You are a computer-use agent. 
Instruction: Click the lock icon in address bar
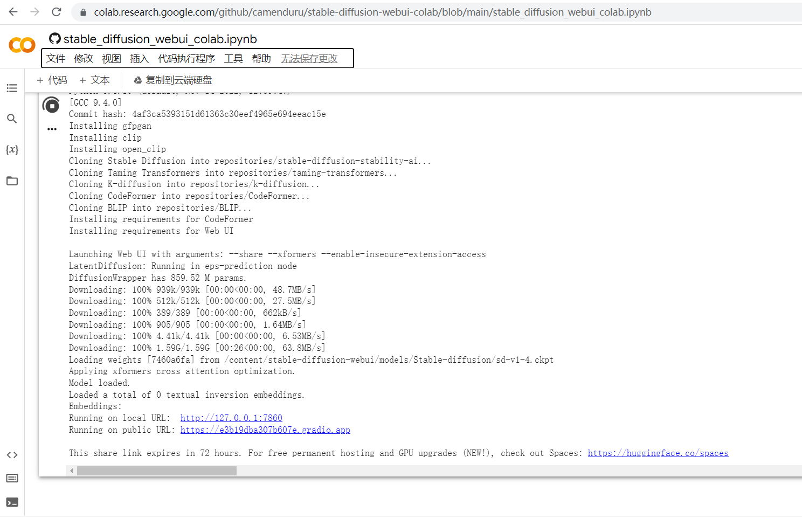coord(83,12)
